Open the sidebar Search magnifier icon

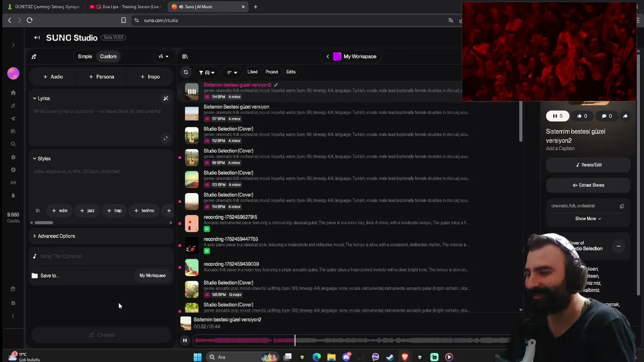coord(13,144)
